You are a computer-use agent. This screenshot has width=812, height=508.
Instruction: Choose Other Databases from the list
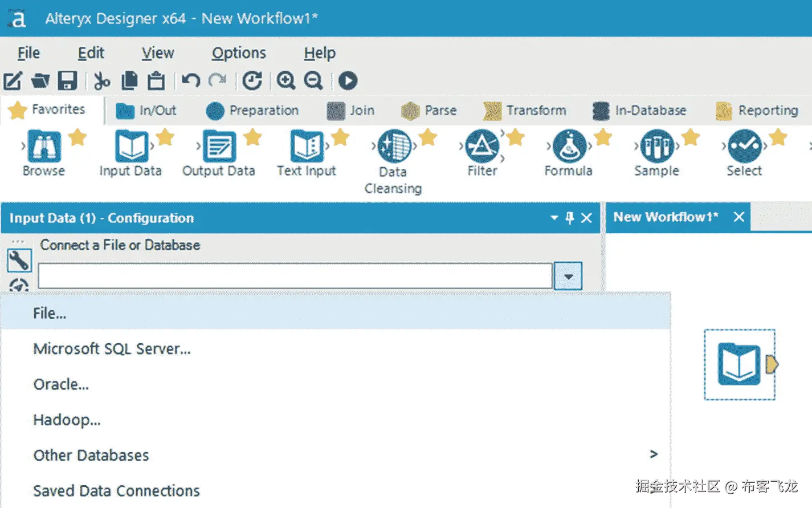click(336, 455)
